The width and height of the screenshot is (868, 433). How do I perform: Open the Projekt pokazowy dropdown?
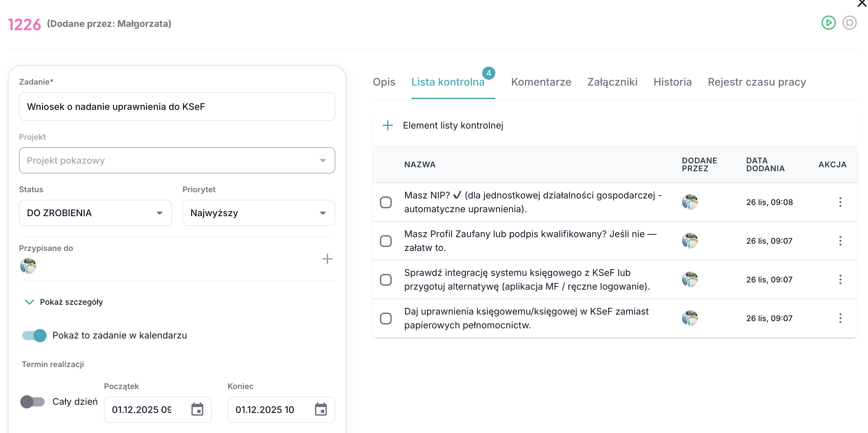point(177,160)
